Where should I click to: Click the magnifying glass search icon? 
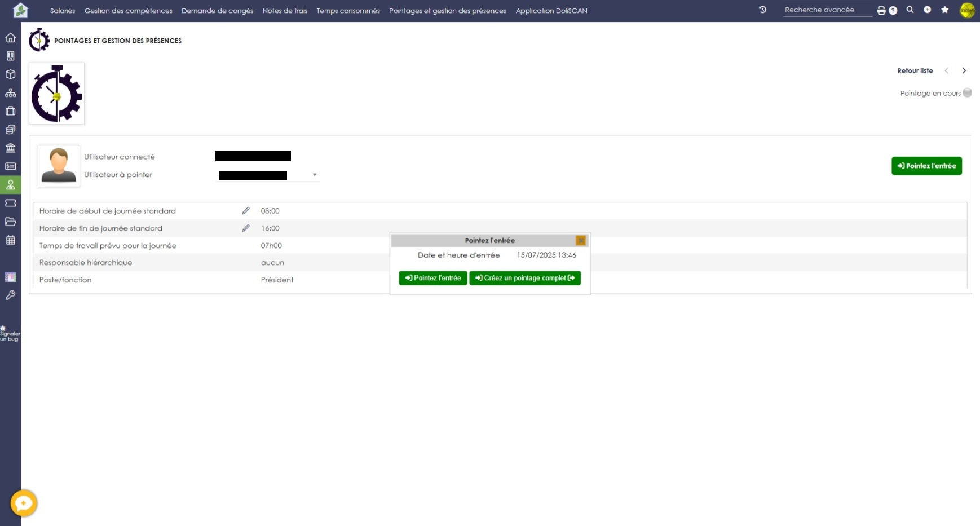pyautogui.click(x=910, y=10)
